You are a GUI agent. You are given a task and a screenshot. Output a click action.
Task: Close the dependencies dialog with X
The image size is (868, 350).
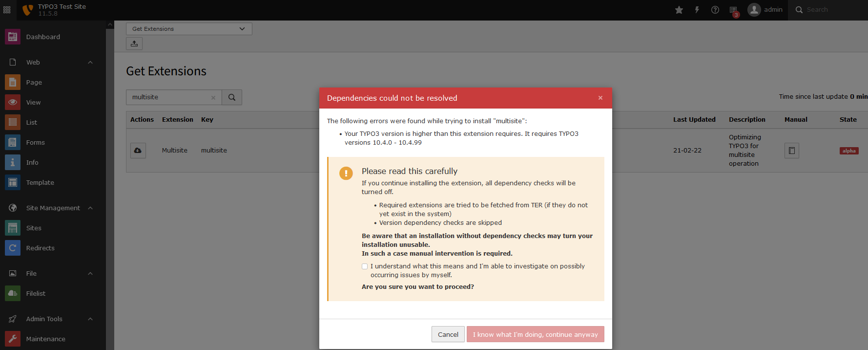[600, 98]
